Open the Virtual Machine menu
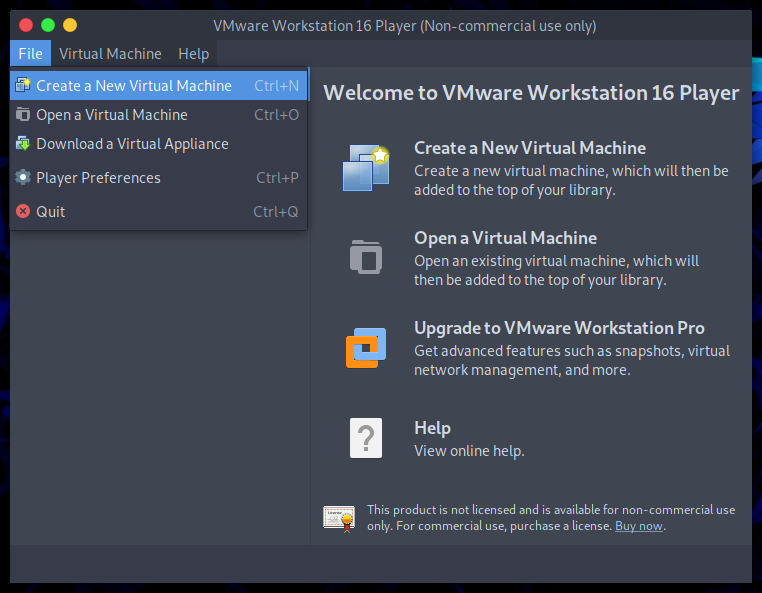Screen dimensions: 762x593 pyautogui.click(x=110, y=53)
